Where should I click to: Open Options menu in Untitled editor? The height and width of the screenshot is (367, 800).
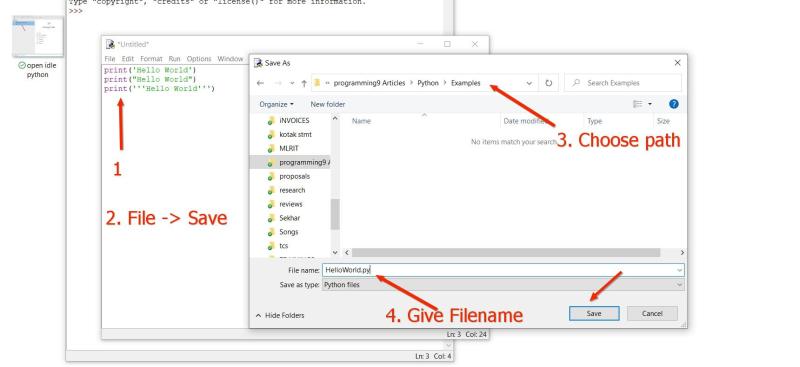199,59
